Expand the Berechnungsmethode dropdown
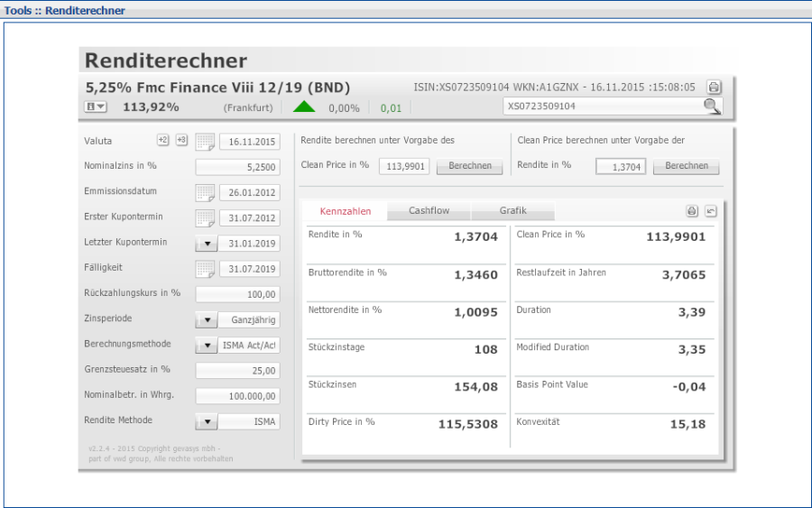This screenshot has height=508, width=812. (206, 346)
